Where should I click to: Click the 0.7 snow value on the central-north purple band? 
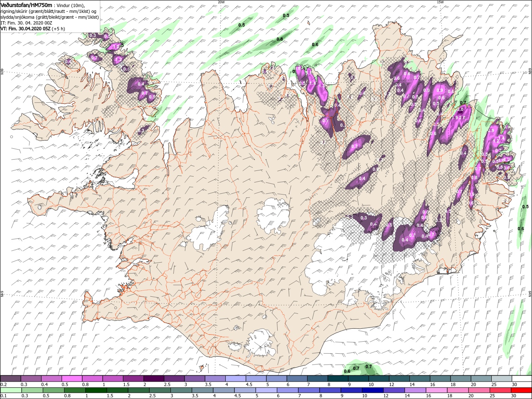pyautogui.click(x=355, y=147)
